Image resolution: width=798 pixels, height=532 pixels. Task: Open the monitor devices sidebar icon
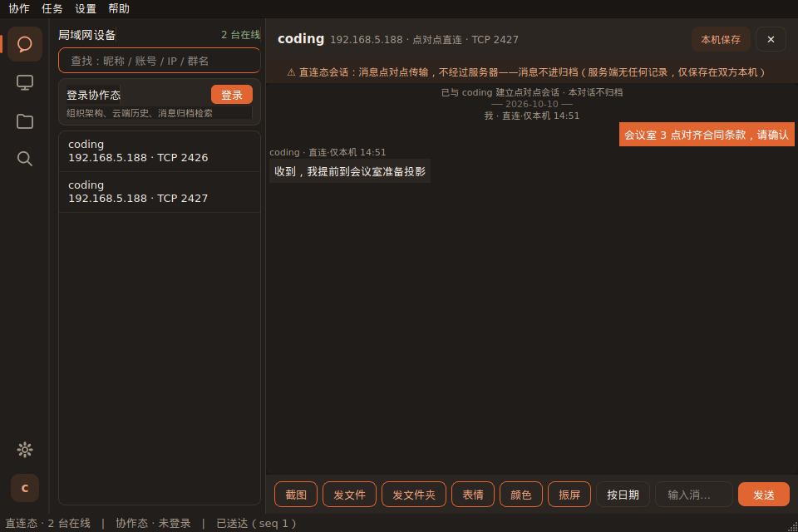[24, 82]
